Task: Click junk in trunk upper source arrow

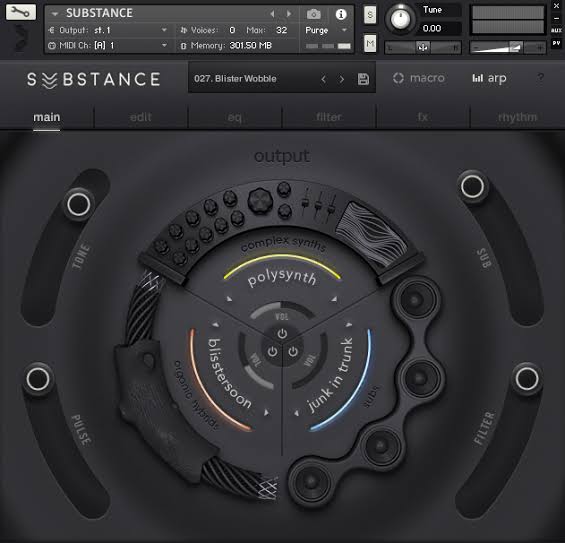Action: [x=348, y=325]
